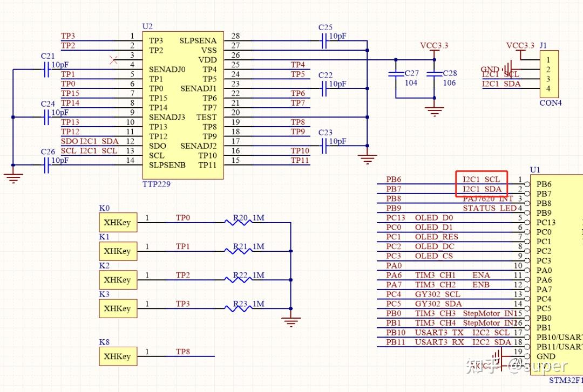583x392 pixels.
Task: Select resistor R20 with value 1M
Action: pyautogui.click(x=238, y=221)
